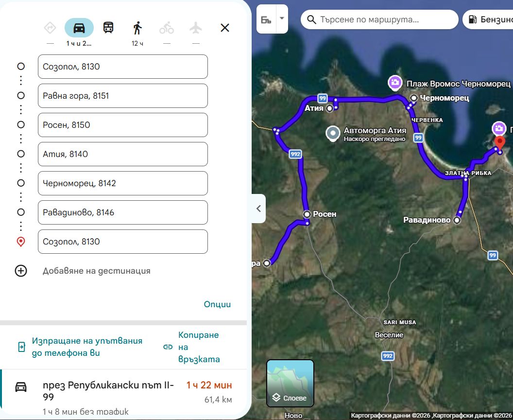Click the final Созопол, 8130 destination field
This screenshot has width=513, height=420.
coord(123,242)
